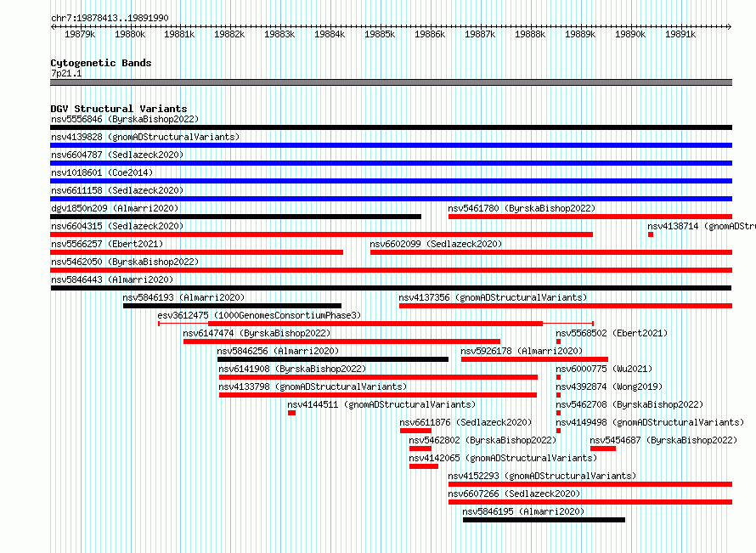The image size is (756, 553).
Task: Open nsv4142065 (gnomADStructuralVariants) label
Action: 503,458
